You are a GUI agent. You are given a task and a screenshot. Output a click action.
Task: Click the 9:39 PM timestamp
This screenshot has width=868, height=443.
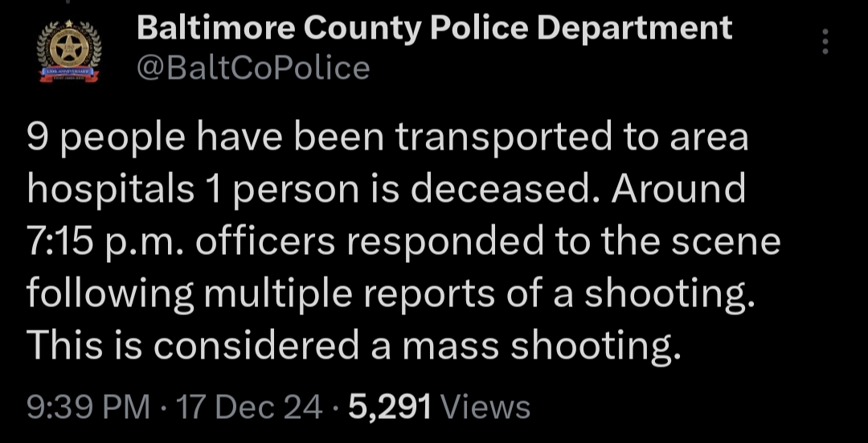[88, 407]
